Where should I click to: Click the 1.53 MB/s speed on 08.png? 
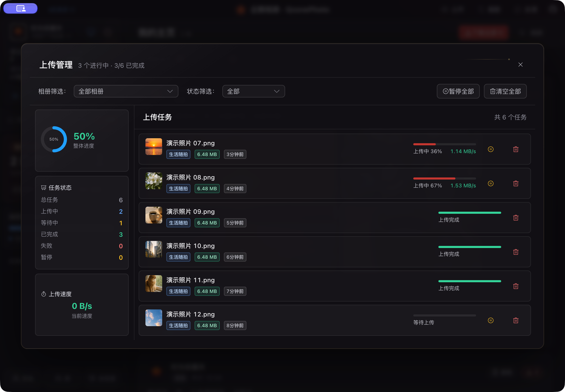point(463,186)
